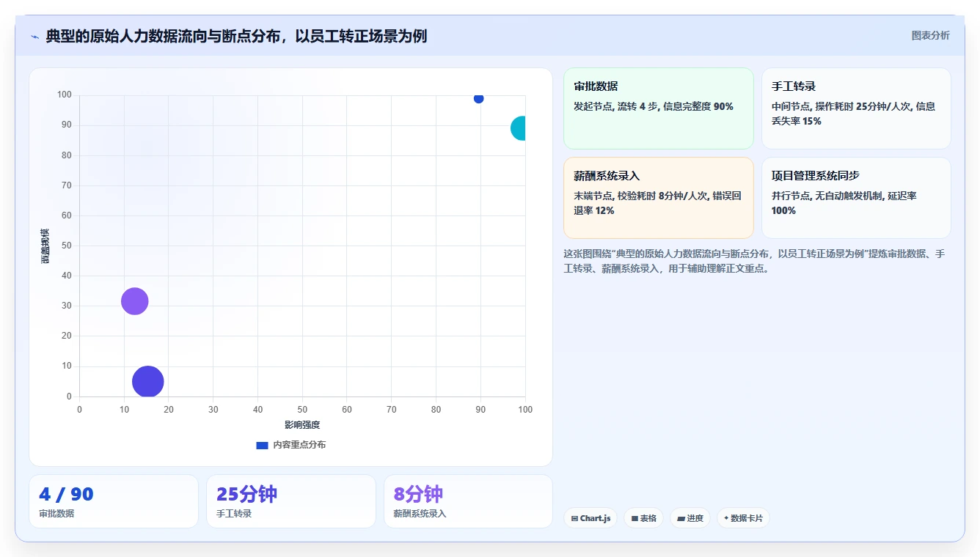
Task: Click the 表格 chip's icon
Action: (x=635, y=518)
